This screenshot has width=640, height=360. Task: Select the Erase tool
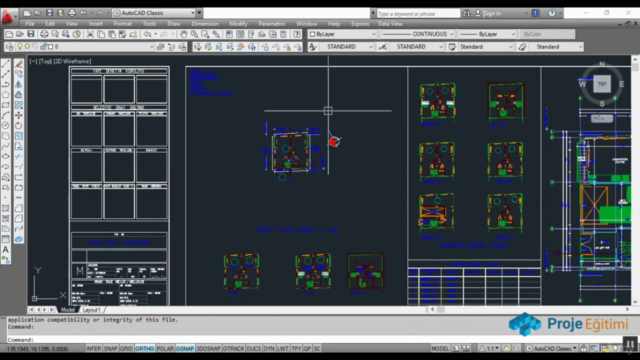click(19, 64)
